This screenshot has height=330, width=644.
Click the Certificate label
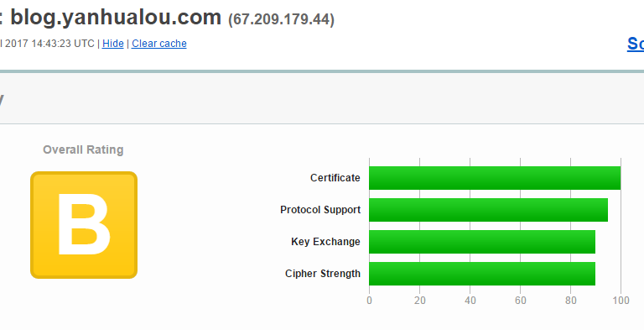(335, 178)
